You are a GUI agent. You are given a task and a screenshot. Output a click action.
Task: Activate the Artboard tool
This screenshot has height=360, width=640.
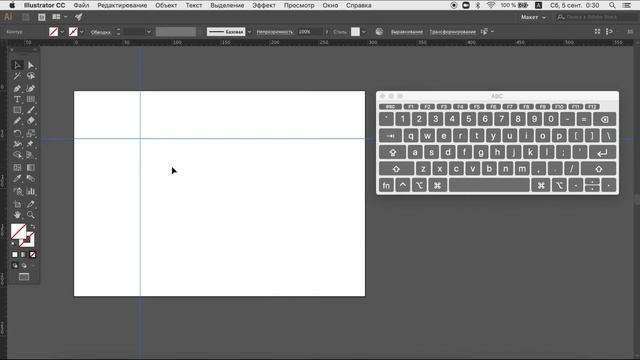coord(17,204)
